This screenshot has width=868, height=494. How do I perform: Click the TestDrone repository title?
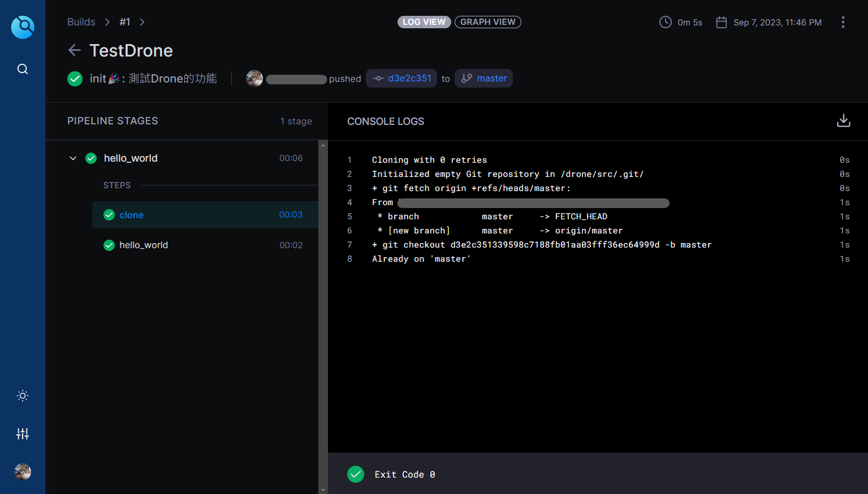pos(131,50)
